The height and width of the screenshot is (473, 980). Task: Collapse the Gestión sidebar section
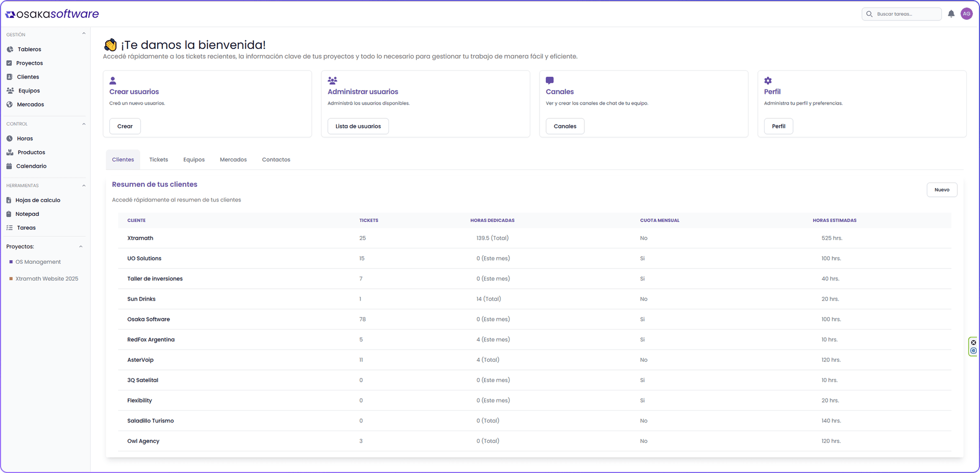pos(84,34)
